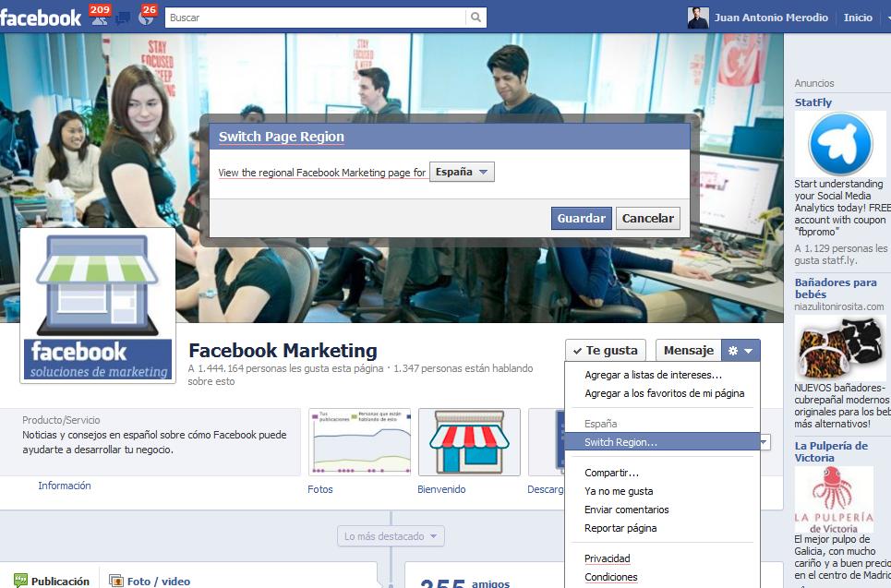The height and width of the screenshot is (588, 891).
Task: Click the Cancelar button
Action: [648, 218]
